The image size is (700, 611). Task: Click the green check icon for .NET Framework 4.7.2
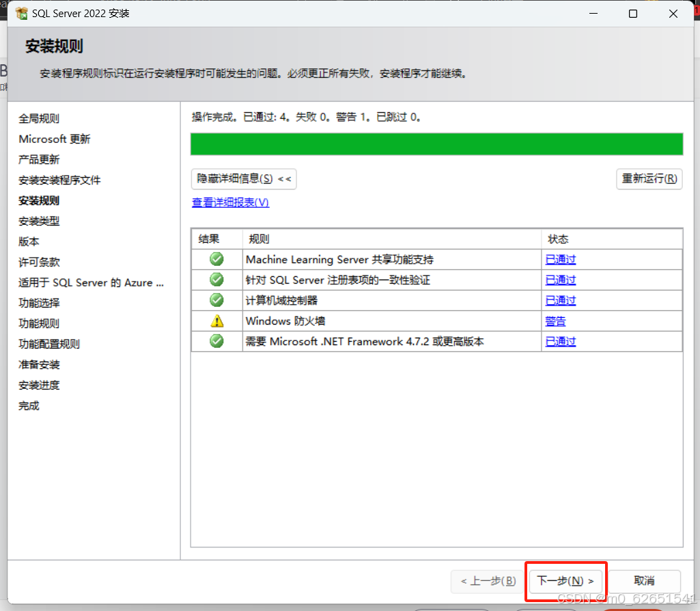point(216,341)
